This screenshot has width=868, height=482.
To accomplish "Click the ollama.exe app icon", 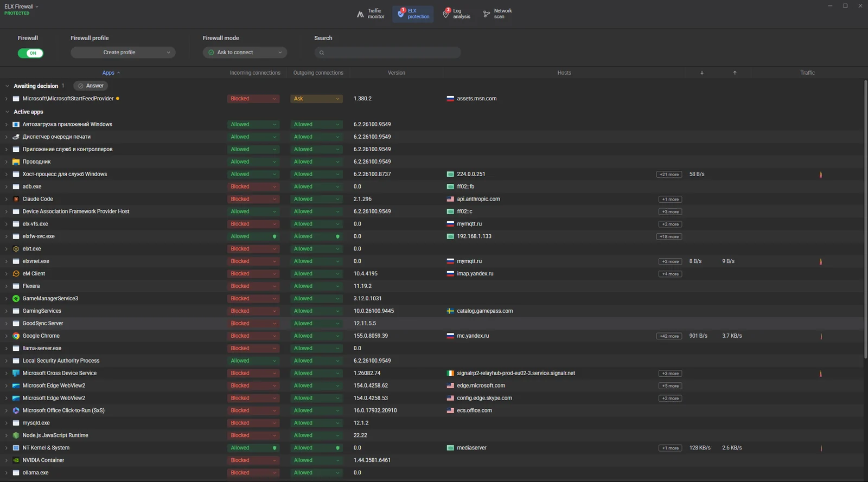I will [16, 473].
